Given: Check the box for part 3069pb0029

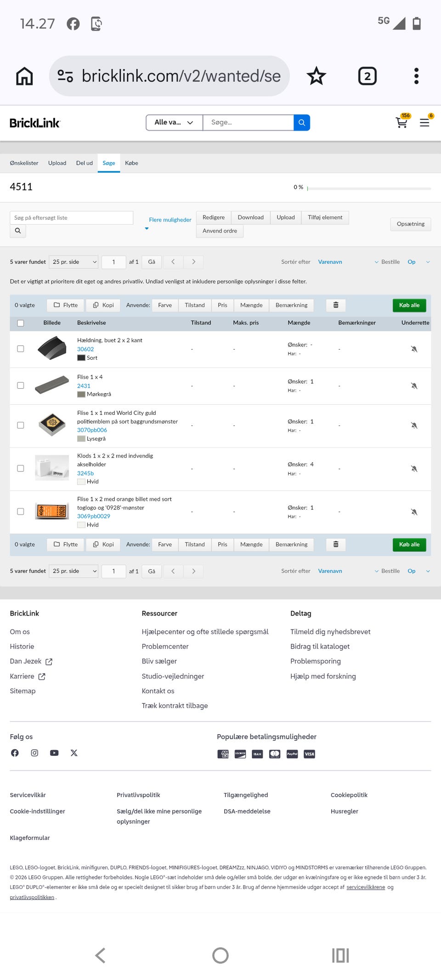Looking at the screenshot, I should [21, 511].
